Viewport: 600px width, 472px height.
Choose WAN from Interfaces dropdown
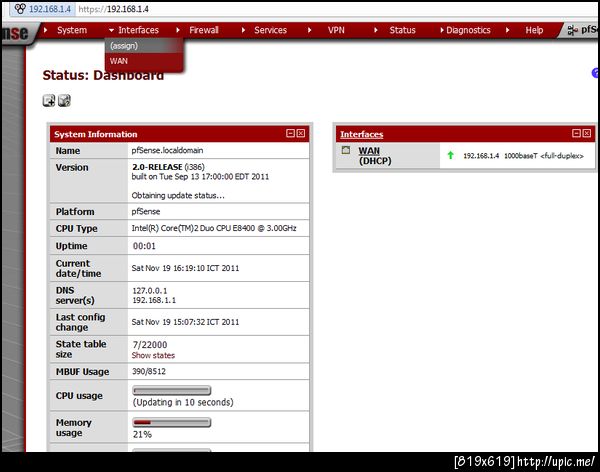[144, 61]
